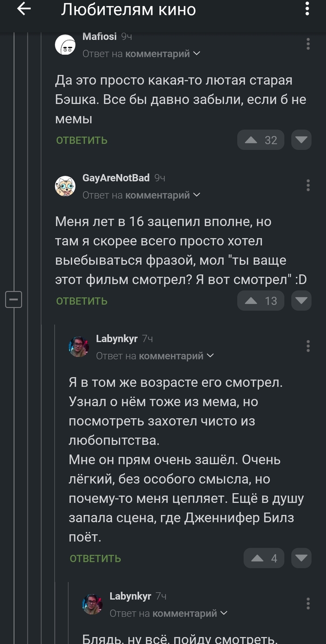Open the top bar overflow menu
The width and height of the screenshot is (326, 644).
click(x=307, y=9)
